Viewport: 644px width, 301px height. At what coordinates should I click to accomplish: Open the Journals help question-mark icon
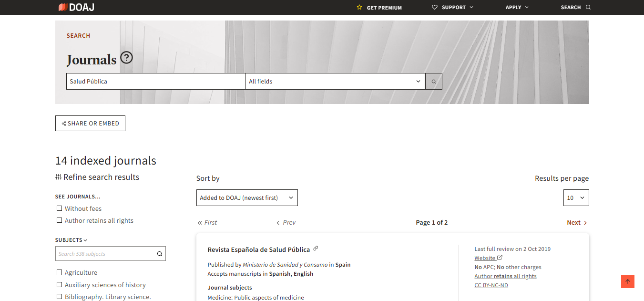pyautogui.click(x=126, y=58)
